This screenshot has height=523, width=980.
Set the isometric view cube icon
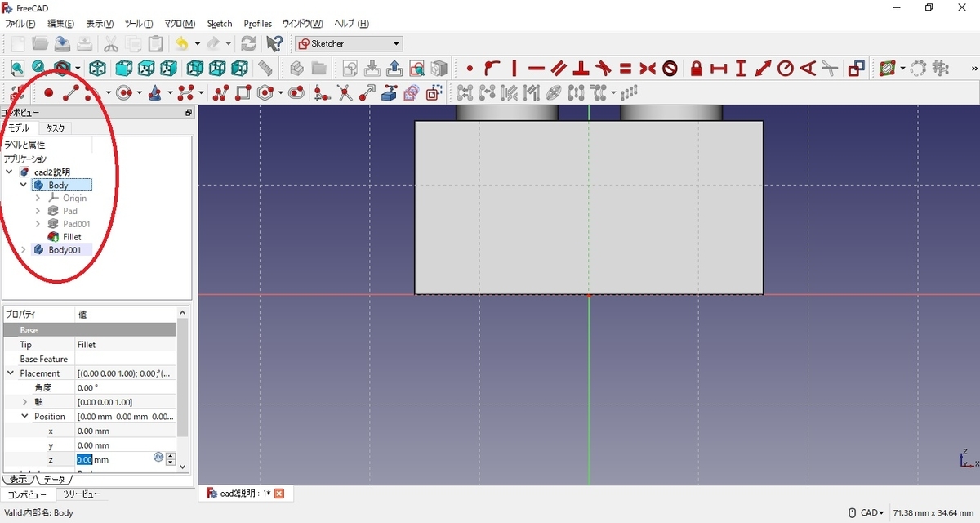[97, 68]
